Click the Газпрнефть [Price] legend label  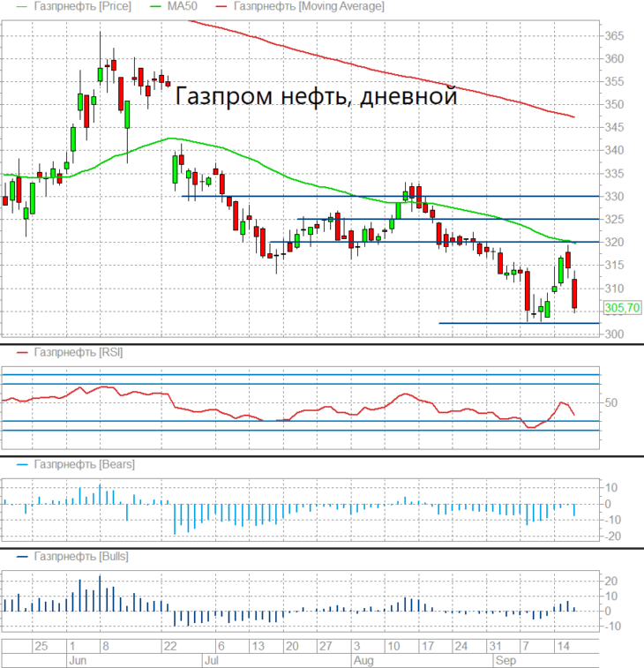[x=83, y=6]
